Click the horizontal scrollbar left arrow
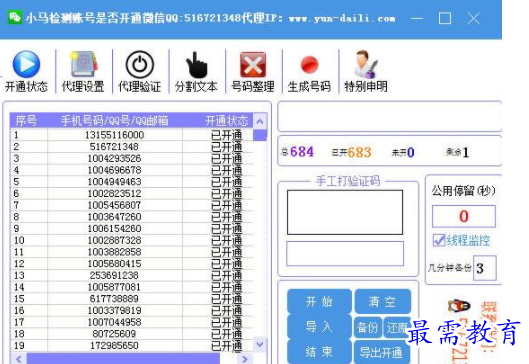The height and width of the screenshot is (364, 529). pos(19,359)
